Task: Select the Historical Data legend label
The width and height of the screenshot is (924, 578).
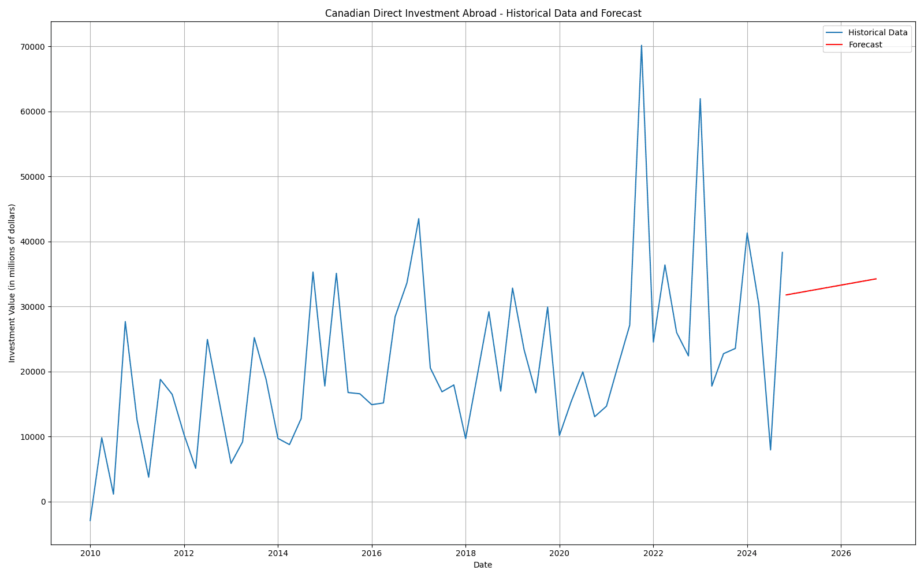Action: [x=878, y=32]
